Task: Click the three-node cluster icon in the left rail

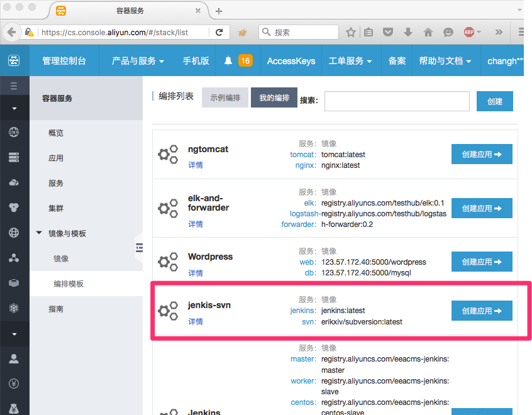Action: point(14,258)
